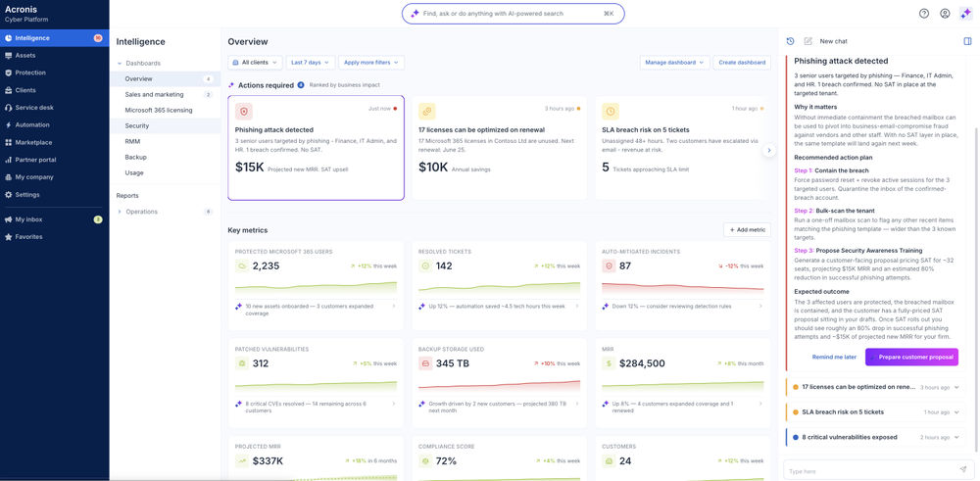Open chat history clock icon
The image size is (980, 481).
pos(790,41)
